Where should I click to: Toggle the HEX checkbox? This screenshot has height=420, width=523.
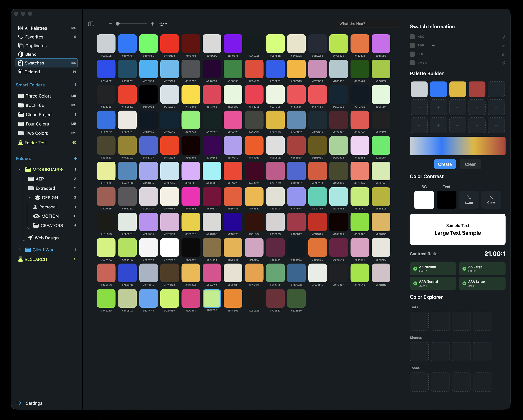pos(412,37)
